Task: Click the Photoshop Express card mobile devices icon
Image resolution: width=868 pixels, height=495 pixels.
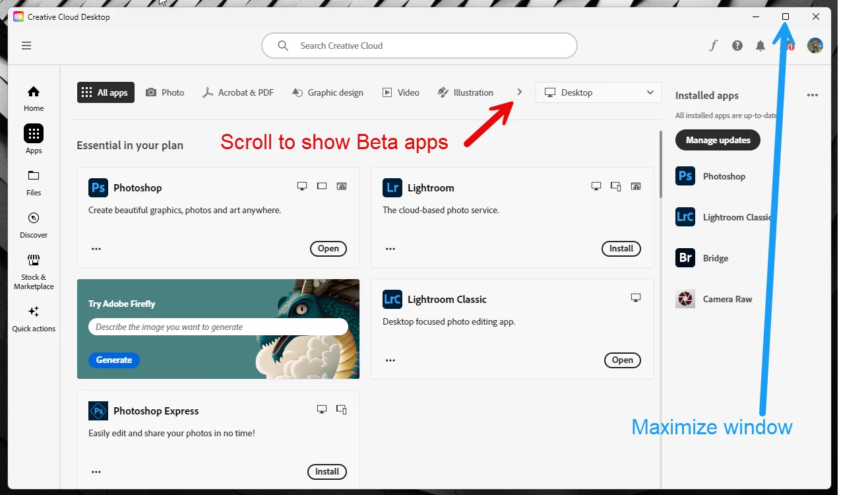Action: point(342,409)
